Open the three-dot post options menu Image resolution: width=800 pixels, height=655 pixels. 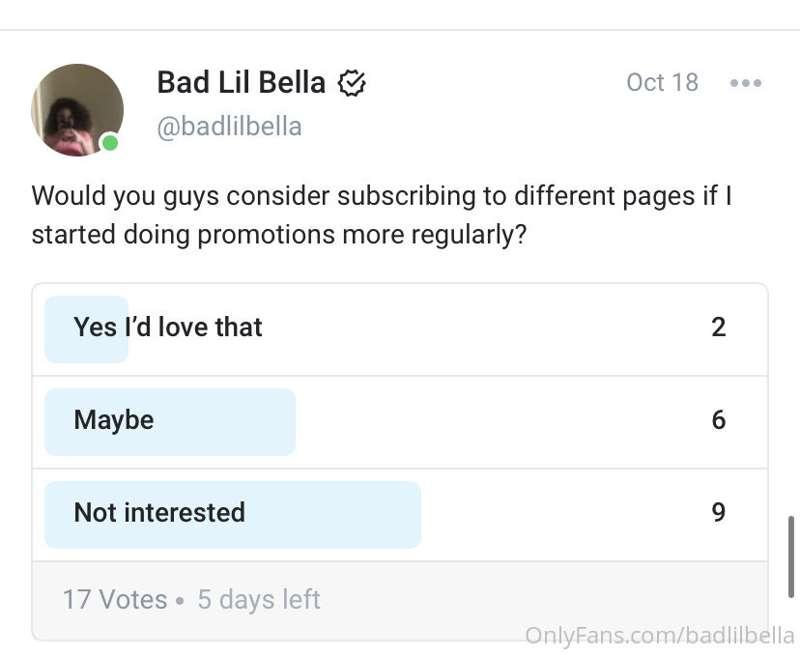click(x=745, y=83)
